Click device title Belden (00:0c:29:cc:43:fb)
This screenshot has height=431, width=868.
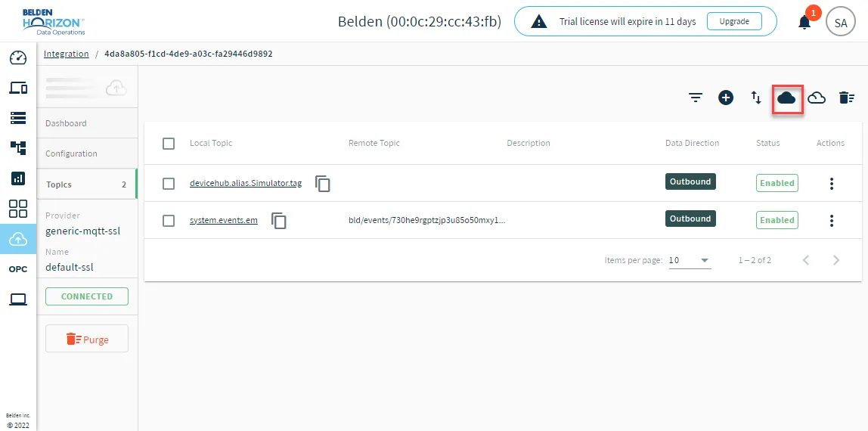click(x=420, y=22)
